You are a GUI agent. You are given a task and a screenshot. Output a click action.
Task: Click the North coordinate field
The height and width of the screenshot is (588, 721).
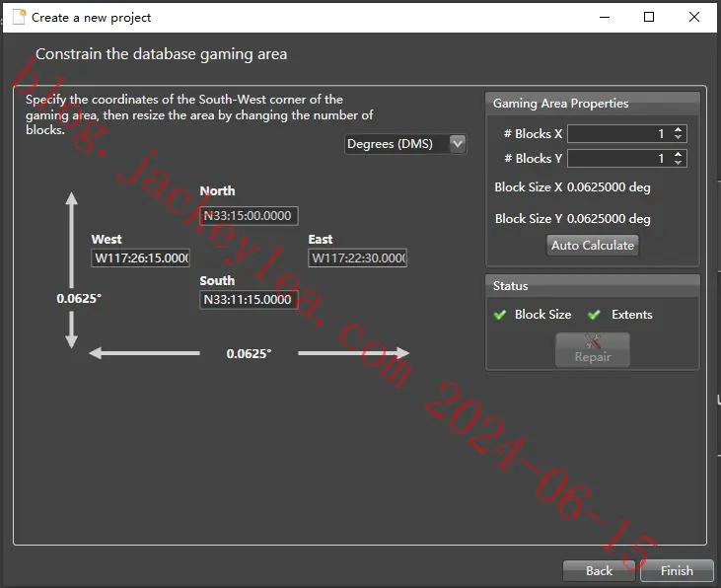point(249,216)
